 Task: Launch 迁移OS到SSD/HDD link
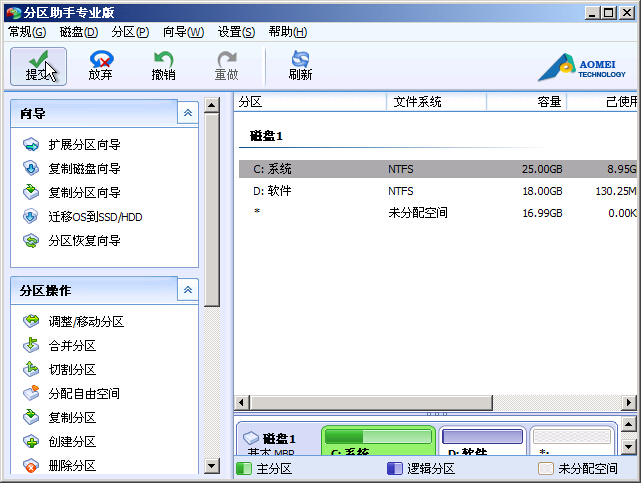tap(95, 217)
